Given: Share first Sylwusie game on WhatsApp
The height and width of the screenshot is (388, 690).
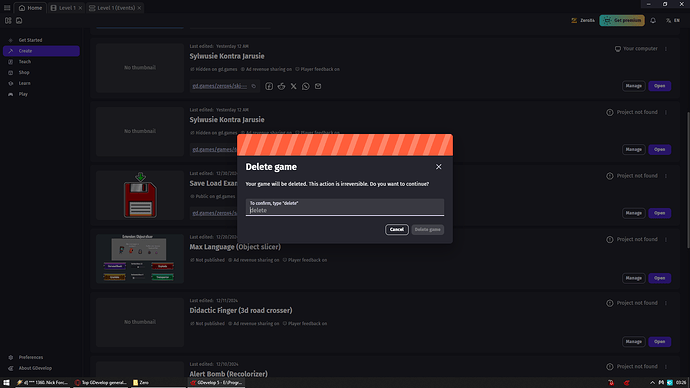Looking at the screenshot, I should pos(306,86).
